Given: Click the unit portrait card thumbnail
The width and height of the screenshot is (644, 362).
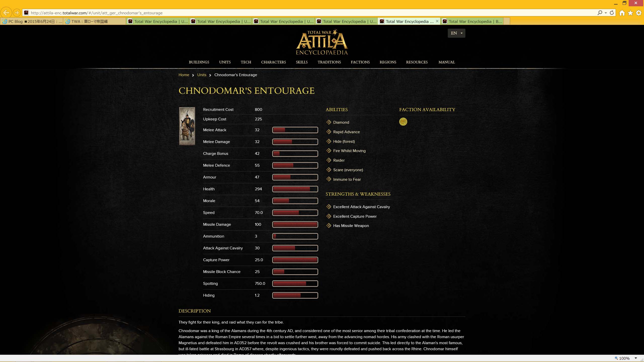Looking at the screenshot, I should coord(187,126).
